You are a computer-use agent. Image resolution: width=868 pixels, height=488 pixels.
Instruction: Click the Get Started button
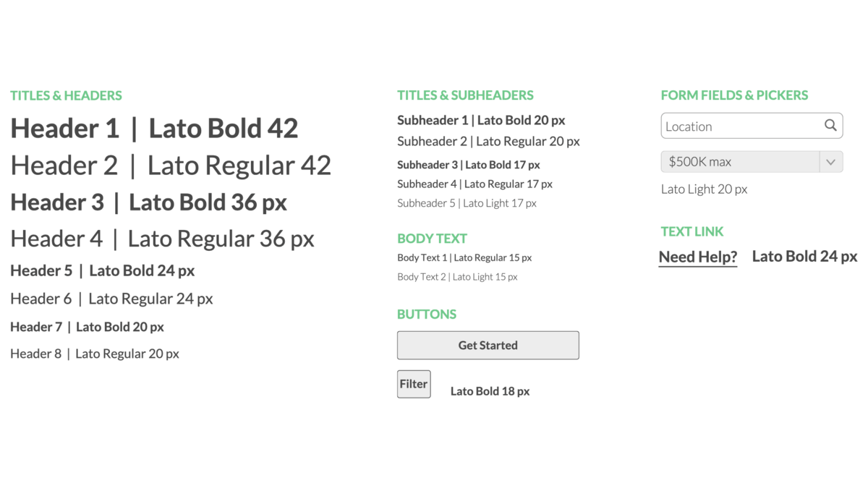coord(488,346)
